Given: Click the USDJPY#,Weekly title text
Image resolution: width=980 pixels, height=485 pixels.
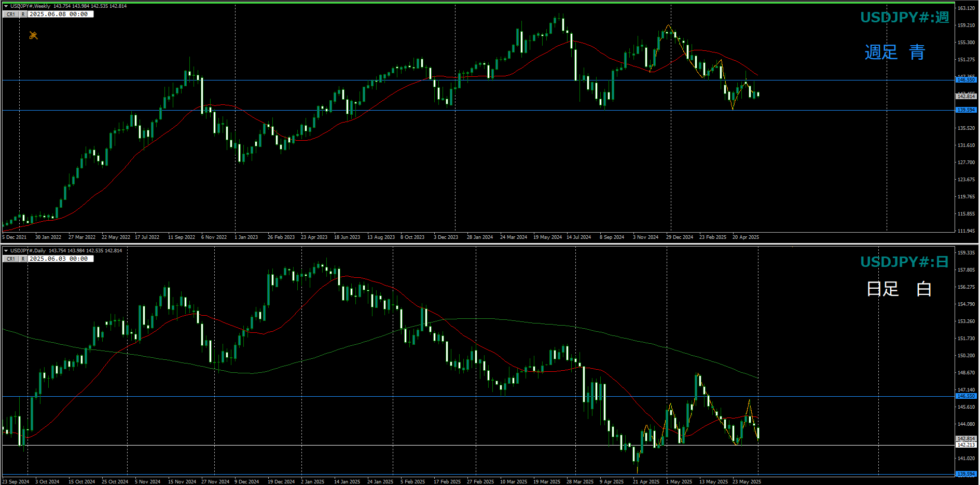Looking at the screenshot, I should point(30,6).
